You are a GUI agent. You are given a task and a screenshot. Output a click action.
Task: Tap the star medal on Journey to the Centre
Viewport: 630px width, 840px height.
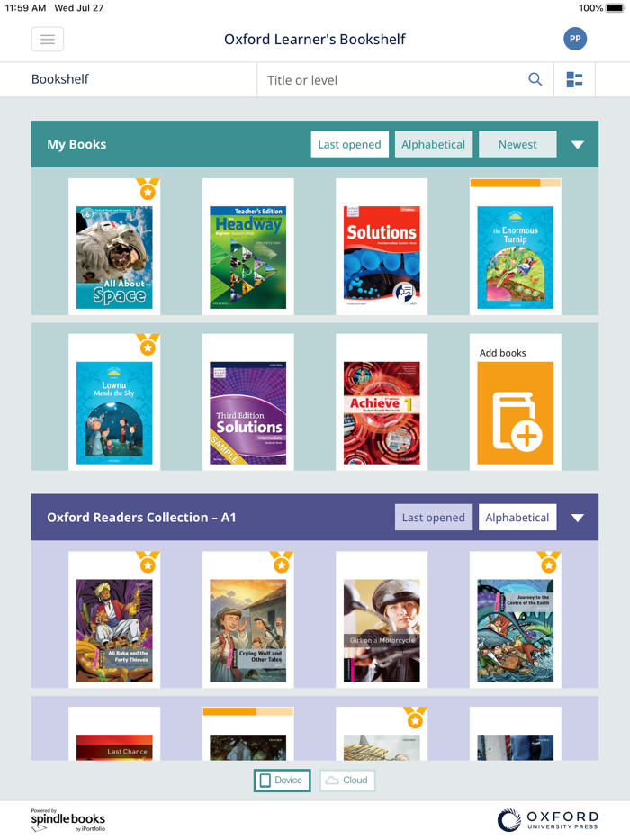click(x=549, y=562)
